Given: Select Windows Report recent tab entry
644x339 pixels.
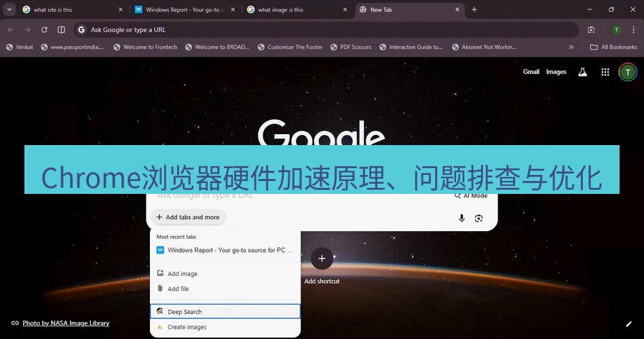Looking at the screenshot, I should coord(225,250).
